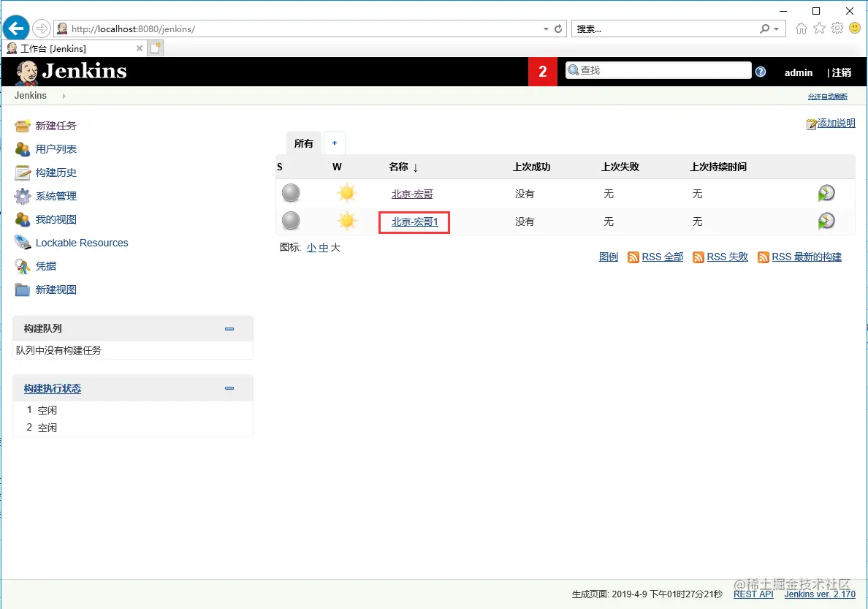Refresh the page with reload icon
The height and width of the screenshot is (609, 868).
pyautogui.click(x=558, y=29)
